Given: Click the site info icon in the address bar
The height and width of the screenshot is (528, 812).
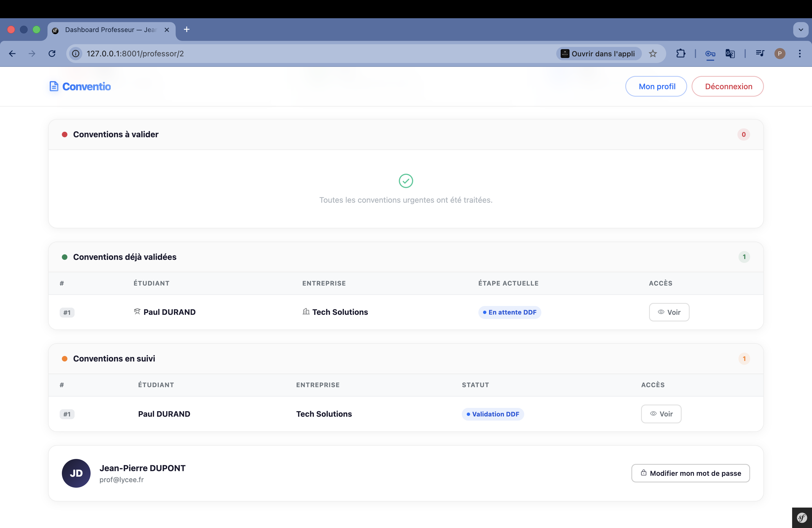Looking at the screenshot, I should coord(75,54).
